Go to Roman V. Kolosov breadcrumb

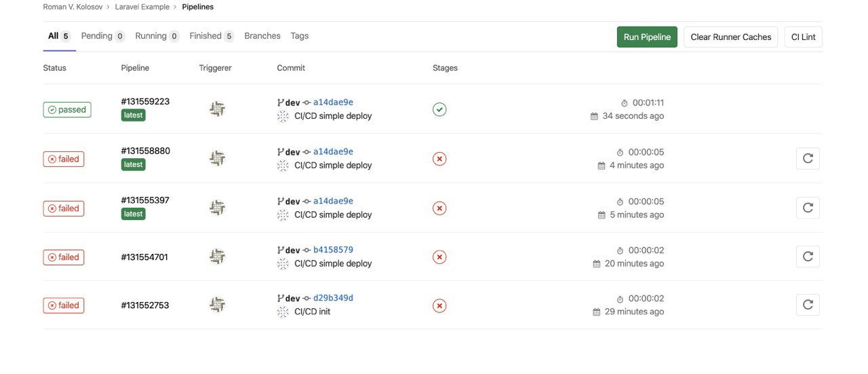coord(74,7)
